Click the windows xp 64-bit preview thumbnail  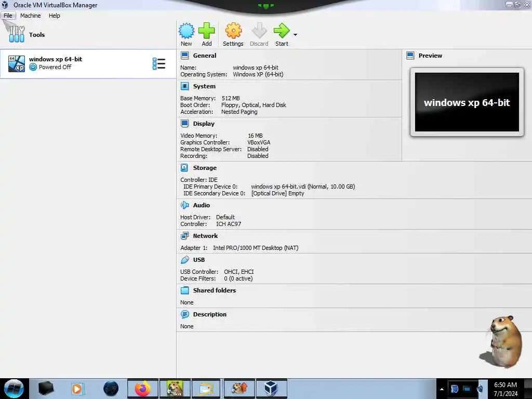coord(467,102)
